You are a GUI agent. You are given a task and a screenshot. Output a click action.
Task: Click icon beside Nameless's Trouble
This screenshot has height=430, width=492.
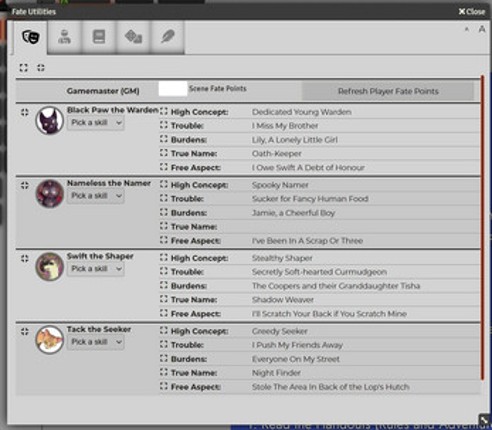tap(164, 198)
